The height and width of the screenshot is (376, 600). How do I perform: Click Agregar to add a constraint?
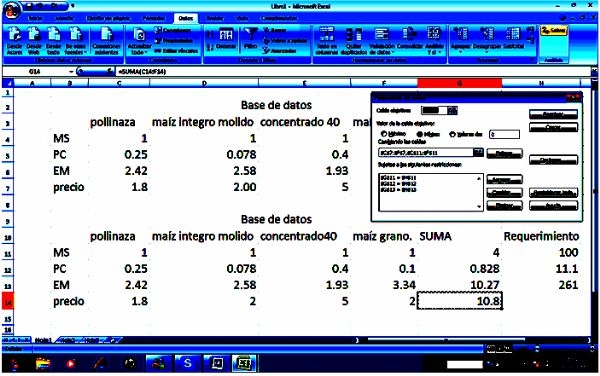tap(504, 179)
